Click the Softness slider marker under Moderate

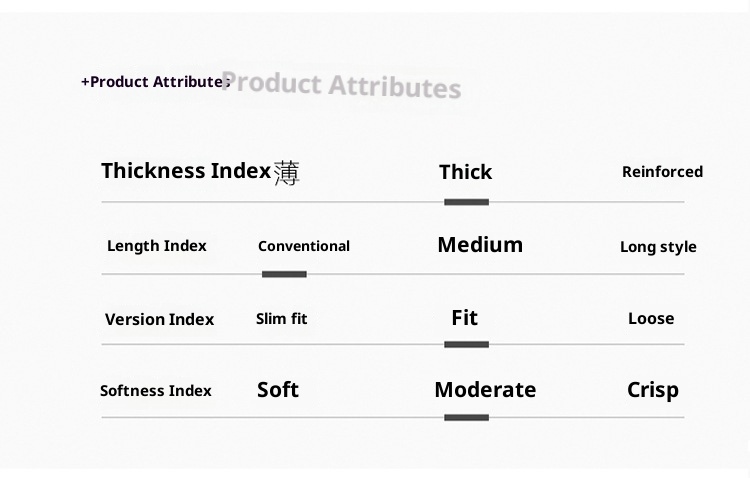click(466, 418)
